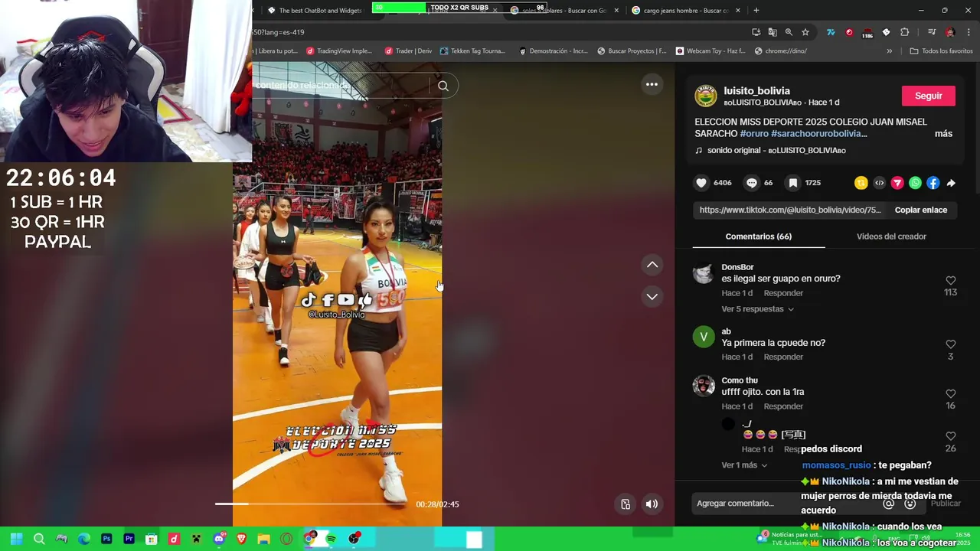Open comments via the speech bubble icon
The image size is (980, 551).
(752, 183)
